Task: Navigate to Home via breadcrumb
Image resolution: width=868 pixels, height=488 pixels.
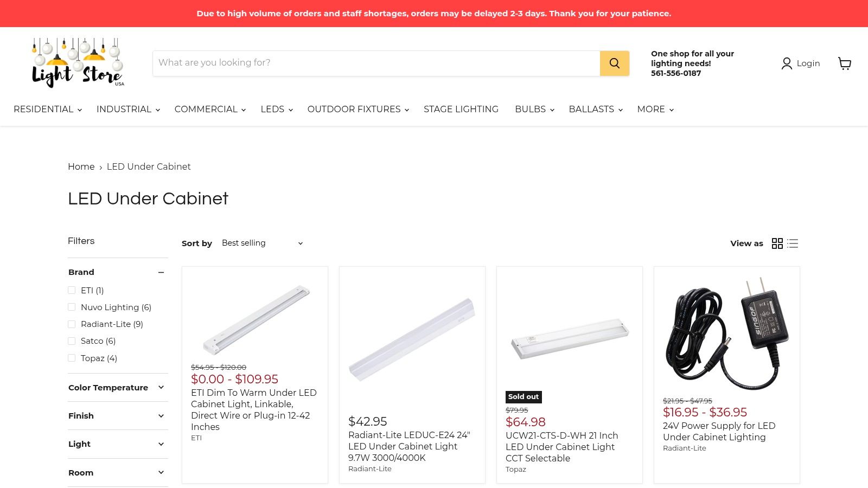Action: click(x=81, y=166)
